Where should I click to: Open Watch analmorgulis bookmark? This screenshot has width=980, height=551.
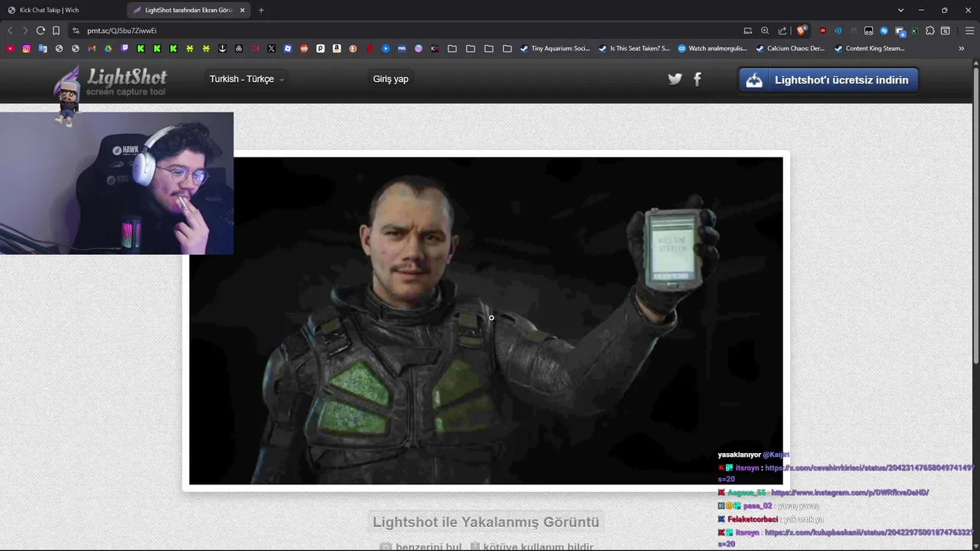[712, 48]
